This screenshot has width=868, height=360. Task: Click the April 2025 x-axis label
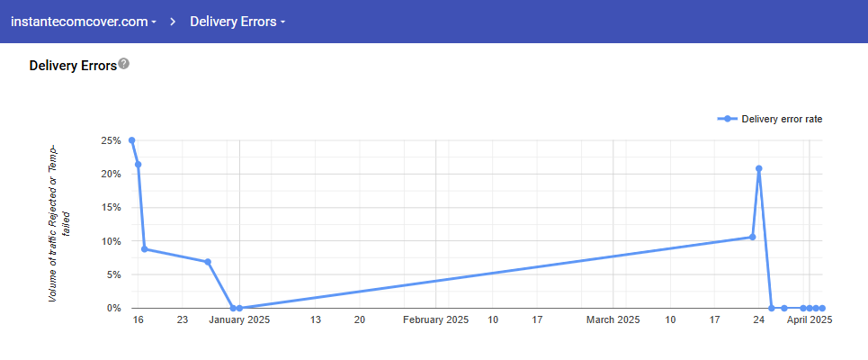click(x=810, y=319)
